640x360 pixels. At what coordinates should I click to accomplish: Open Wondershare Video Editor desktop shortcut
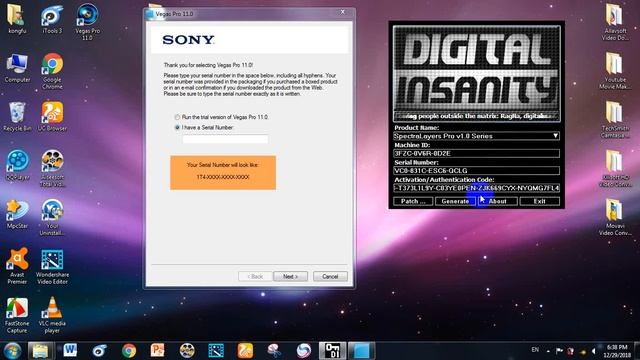[x=52, y=266]
